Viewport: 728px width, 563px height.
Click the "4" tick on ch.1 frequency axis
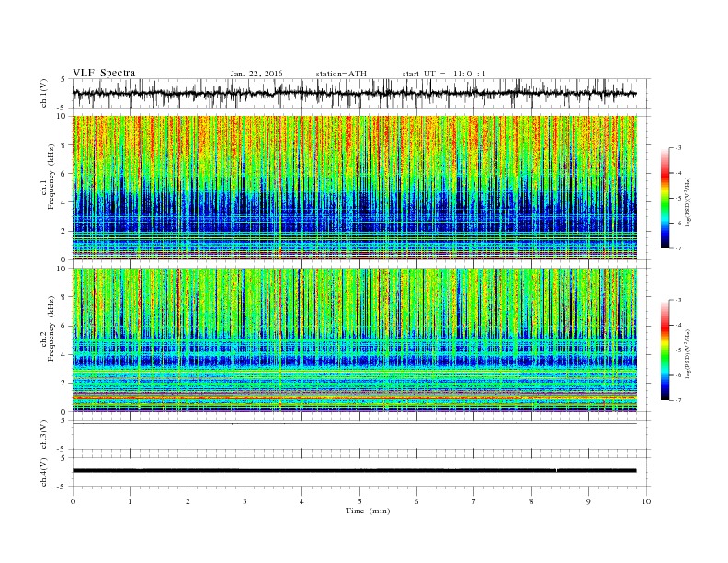[64, 202]
